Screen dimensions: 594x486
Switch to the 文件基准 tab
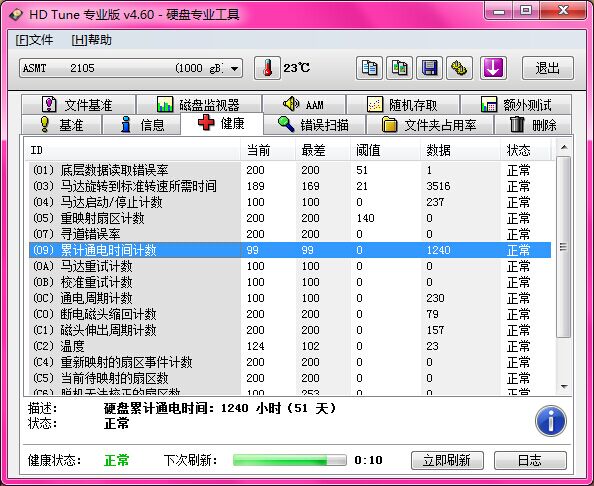(x=78, y=105)
